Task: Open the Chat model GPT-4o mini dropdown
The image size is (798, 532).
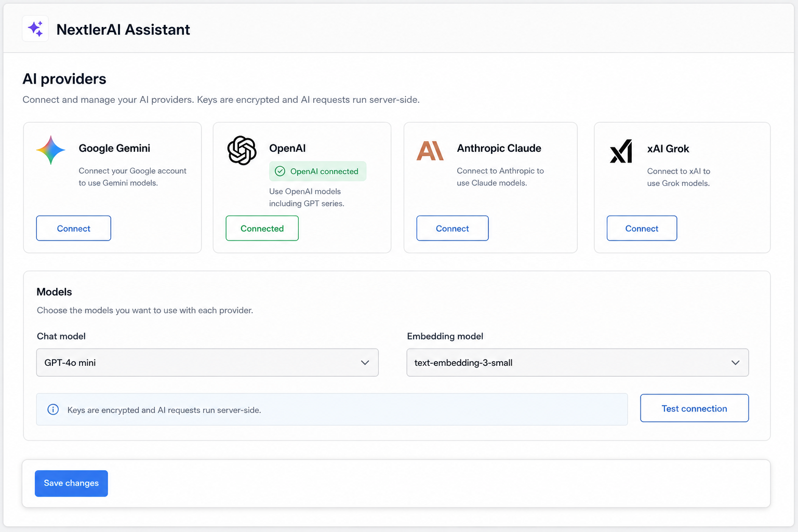Action: click(x=207, y=363)
